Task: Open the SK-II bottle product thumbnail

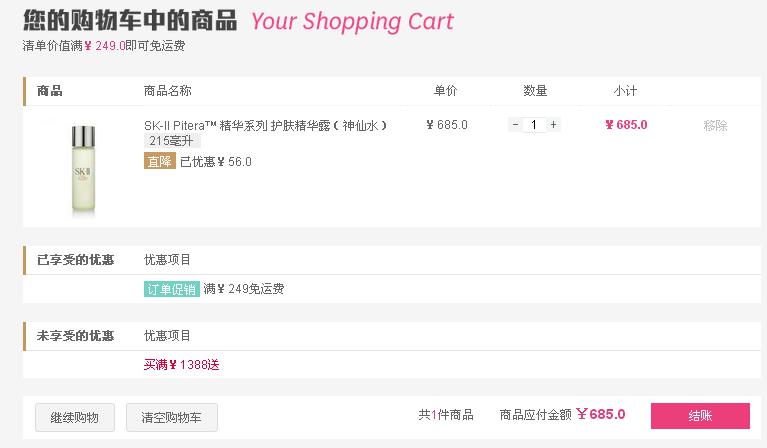Action: click(83, 168)
